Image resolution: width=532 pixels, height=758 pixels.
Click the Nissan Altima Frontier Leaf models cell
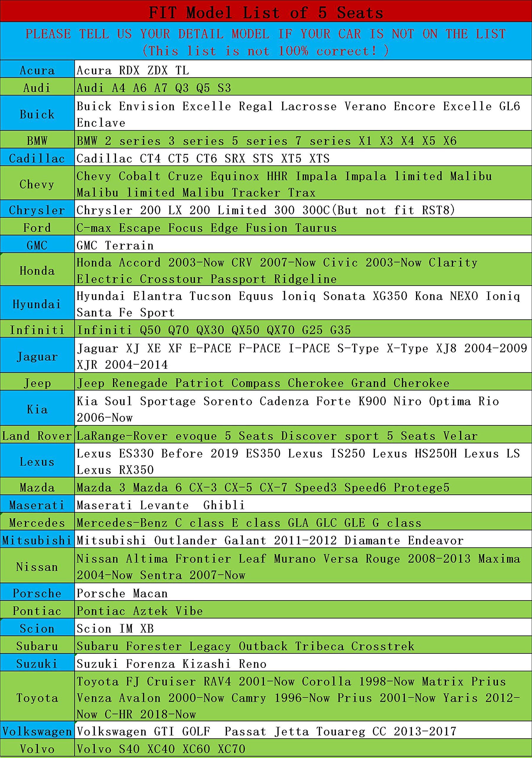click(303, 566)
